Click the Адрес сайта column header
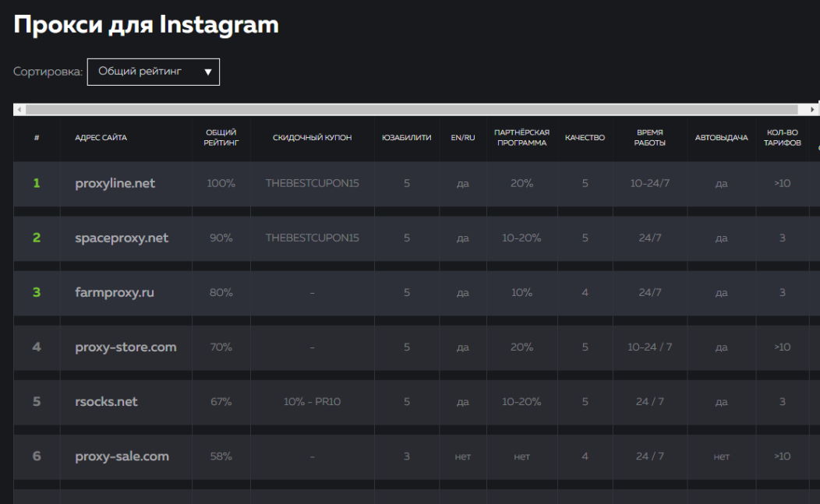 pos(101,138)
